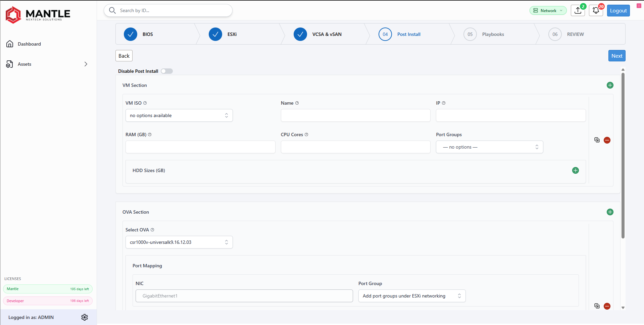644x325 pixels.
Task: Click the scrollbar down arrow
Action: pos(623,308)
